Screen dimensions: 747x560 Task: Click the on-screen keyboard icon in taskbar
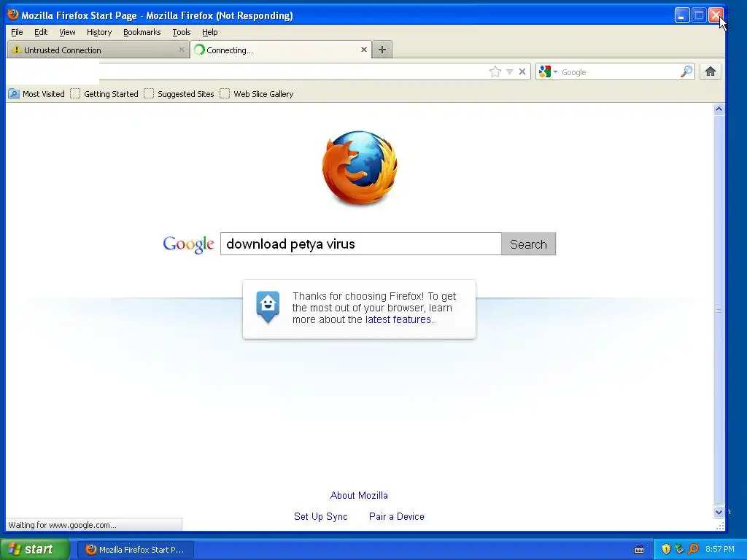(x=639, y=550)
